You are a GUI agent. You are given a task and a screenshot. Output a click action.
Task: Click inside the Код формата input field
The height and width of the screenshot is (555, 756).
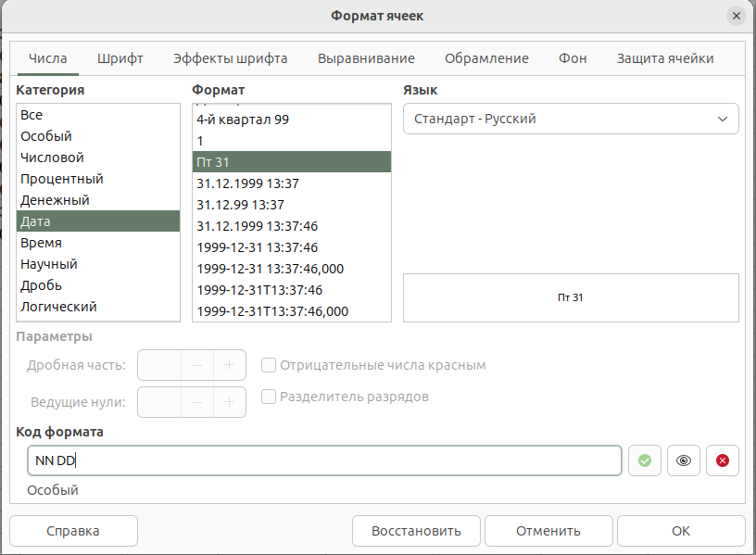pyautogui.click(x=324, y=460)
